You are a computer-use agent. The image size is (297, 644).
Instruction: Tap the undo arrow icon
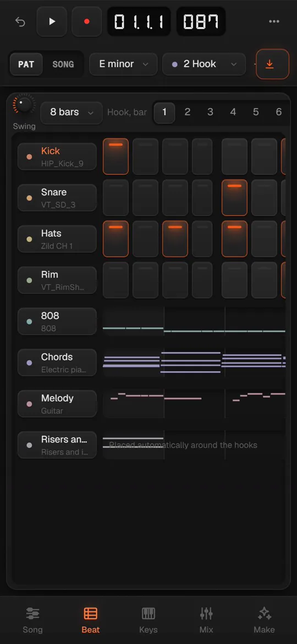(x=20, y=21)
